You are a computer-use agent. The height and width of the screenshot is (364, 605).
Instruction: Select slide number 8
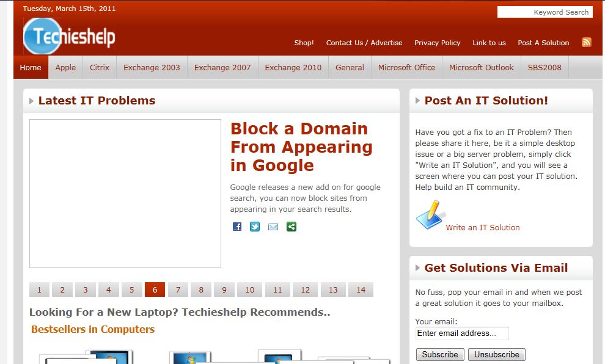[x=201, y=289]
